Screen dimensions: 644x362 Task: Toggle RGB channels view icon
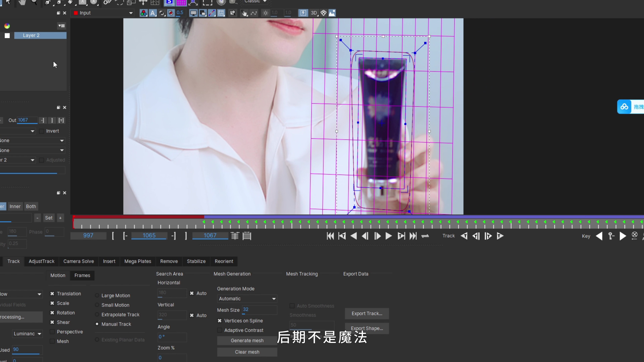point(144,13)
